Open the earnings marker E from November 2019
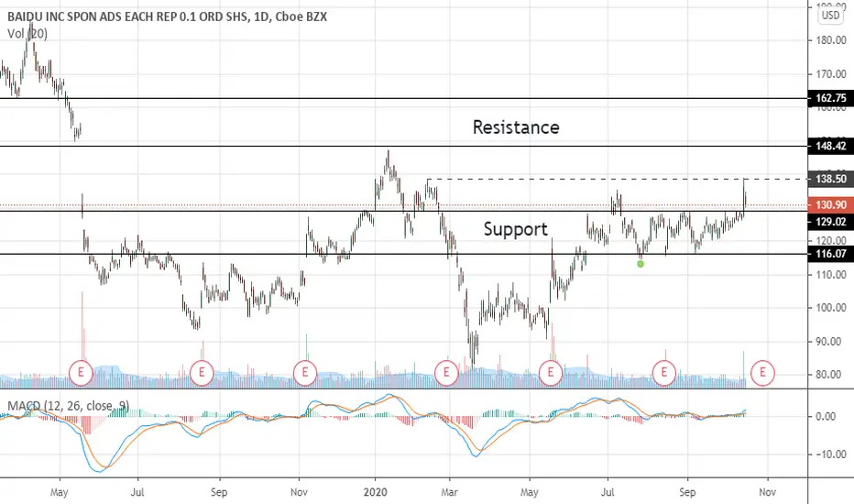The width and height of the screenshot is (854, 504). pos(304,373)
